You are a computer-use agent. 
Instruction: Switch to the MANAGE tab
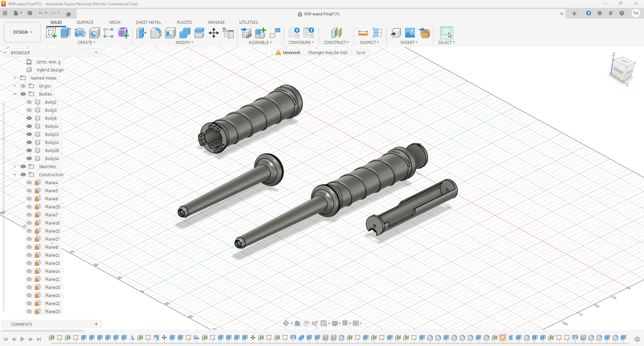[216, 22]
